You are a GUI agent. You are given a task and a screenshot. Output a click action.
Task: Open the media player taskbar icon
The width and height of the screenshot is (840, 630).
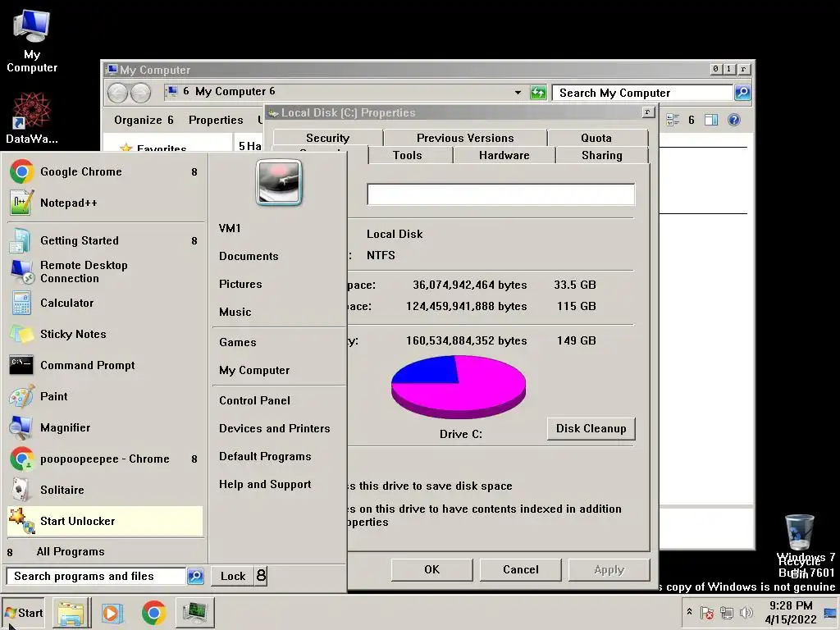pyautogui.click(x=112, y=612)
